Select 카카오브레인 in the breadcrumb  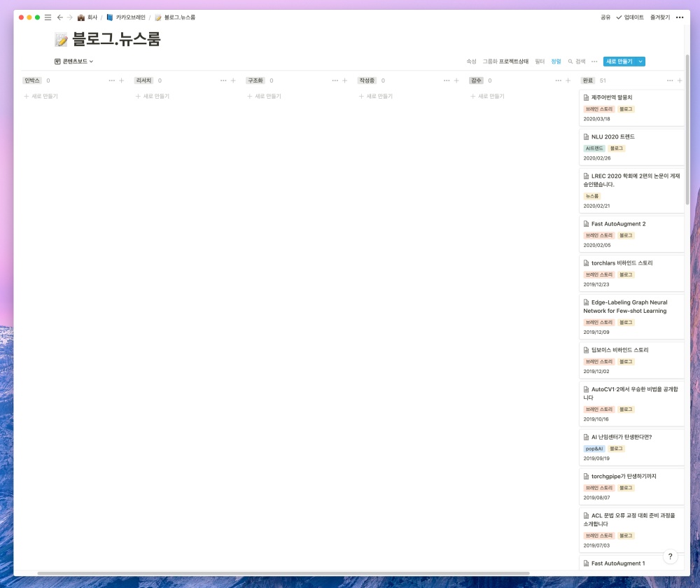pos(126,17)
